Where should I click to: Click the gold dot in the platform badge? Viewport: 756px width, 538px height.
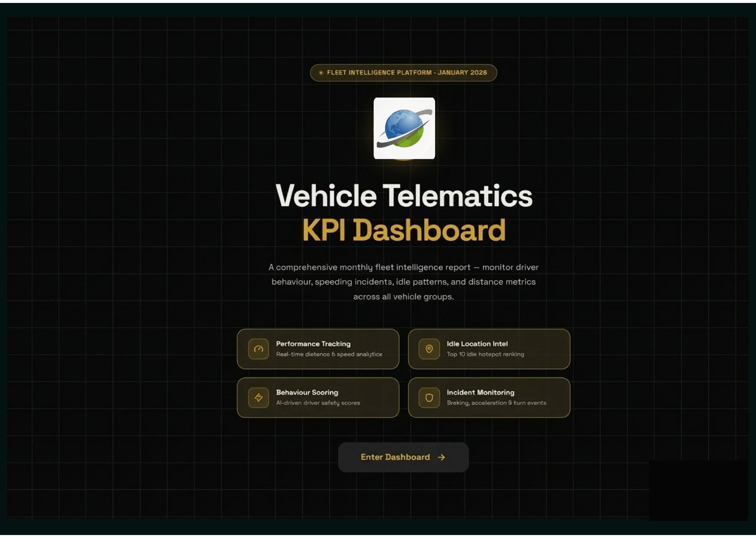(x=321, y=73)
